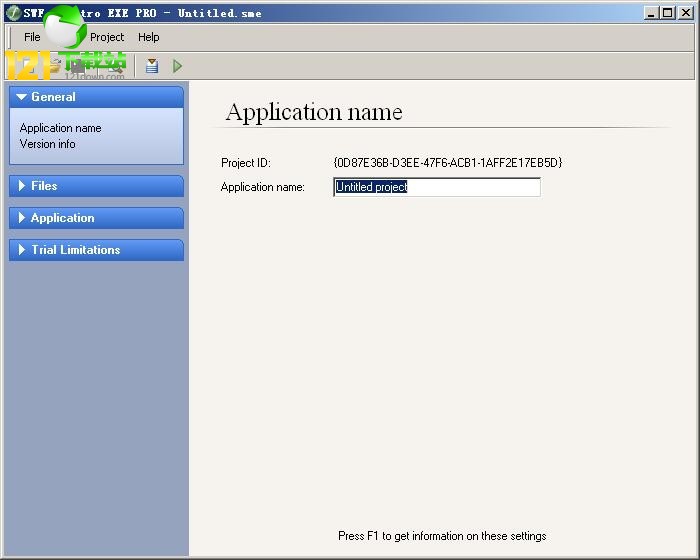Select Version info in General panel

click(47, 144)
